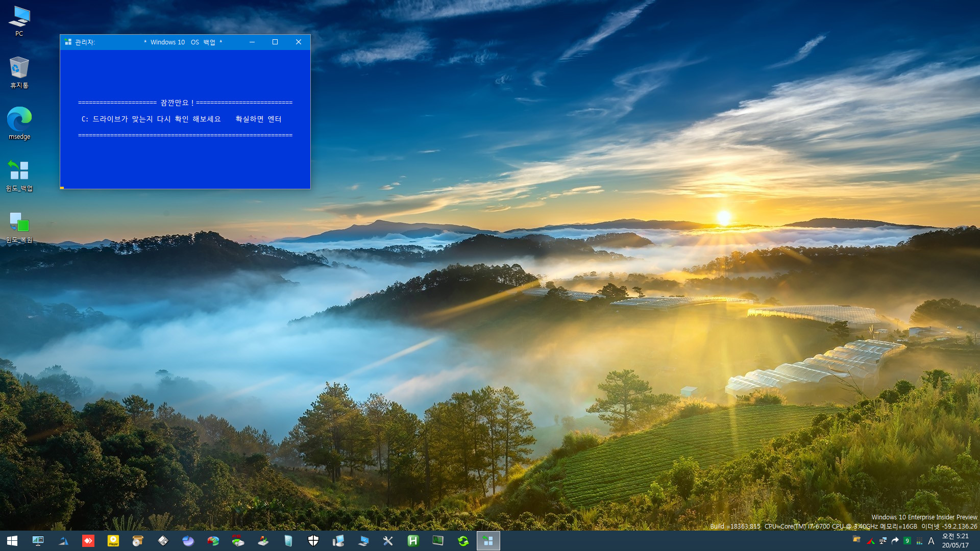This screenshot has height=551, width=980.
Task: Select the active Windows backup taskbar button
Action: click(488, 541)
